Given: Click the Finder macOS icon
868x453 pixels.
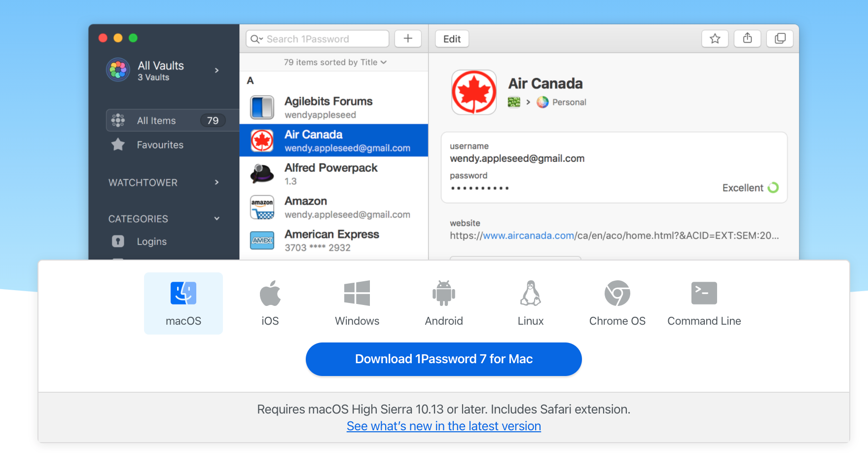Looking at the screenshot, I should [183, 293].
